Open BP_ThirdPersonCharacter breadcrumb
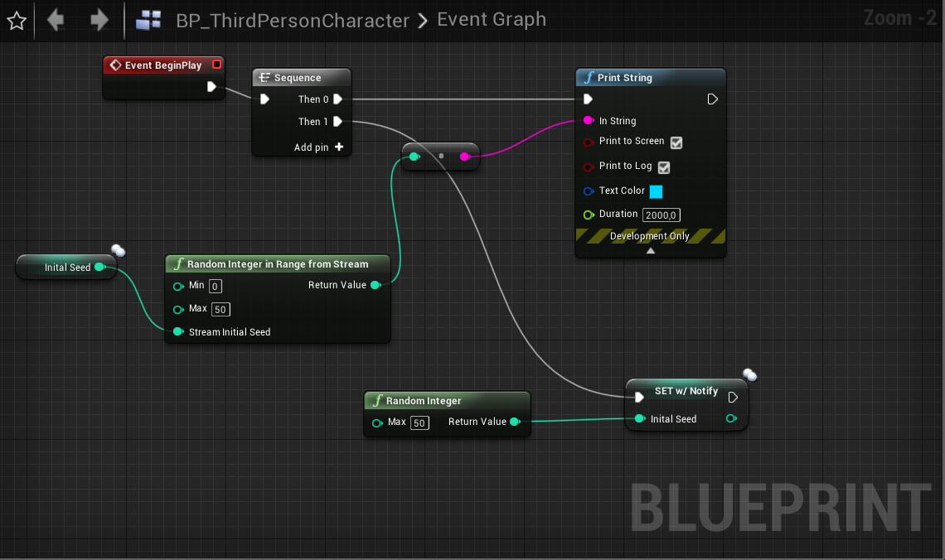Viewport: 945px width, 560px height. (x=293, y=21)
